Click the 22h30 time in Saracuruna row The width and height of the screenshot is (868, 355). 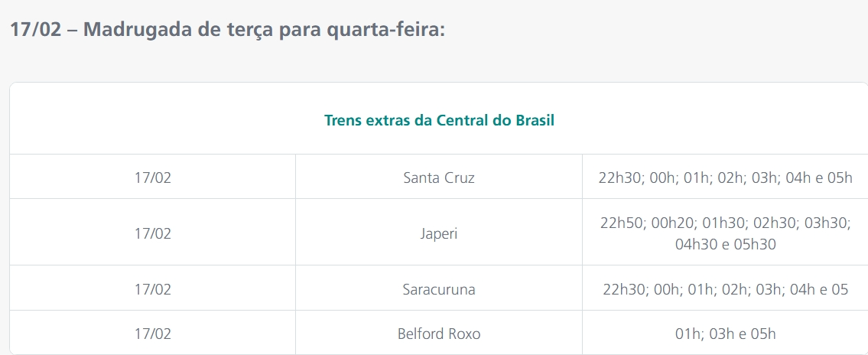coord(623,289)
